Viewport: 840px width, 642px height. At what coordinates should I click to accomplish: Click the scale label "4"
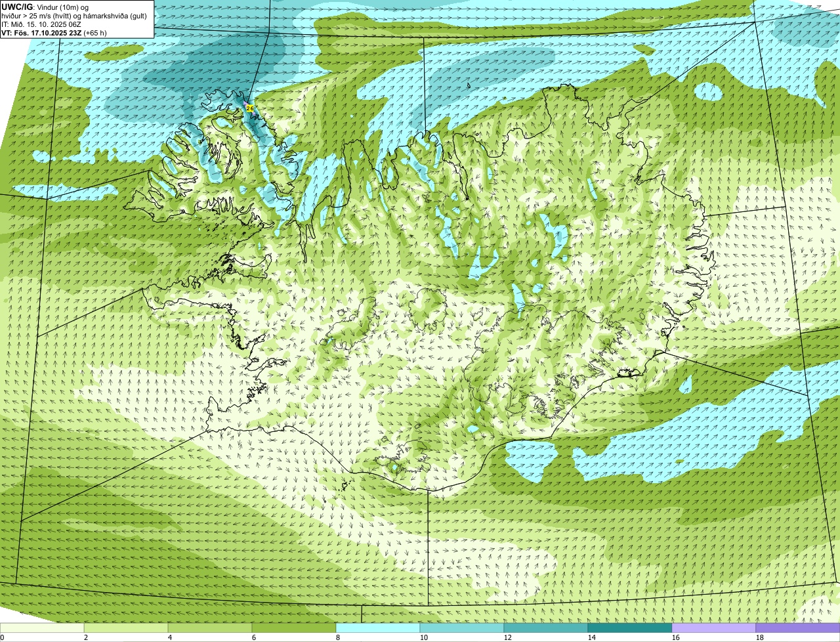click(x=170, y=637)
